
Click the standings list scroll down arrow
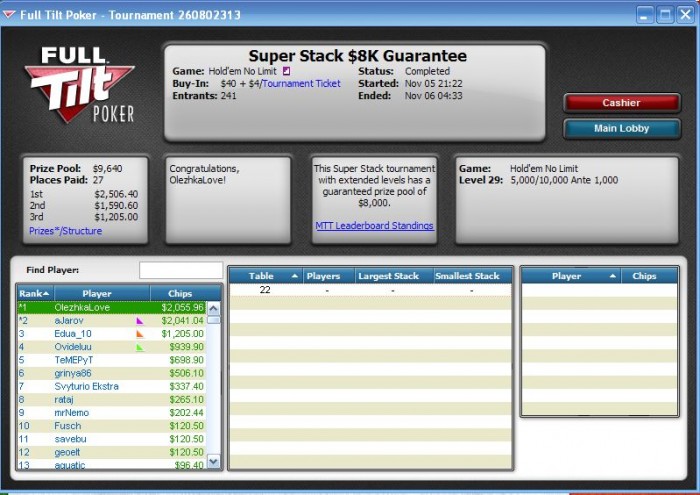tap(214, 462)
